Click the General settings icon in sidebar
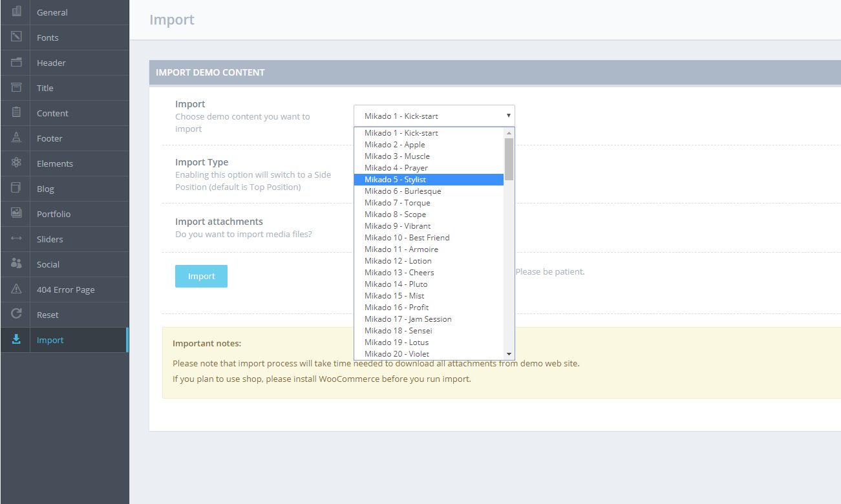The height and width of the screenshot is (504, 841). [x=16, y=12]
